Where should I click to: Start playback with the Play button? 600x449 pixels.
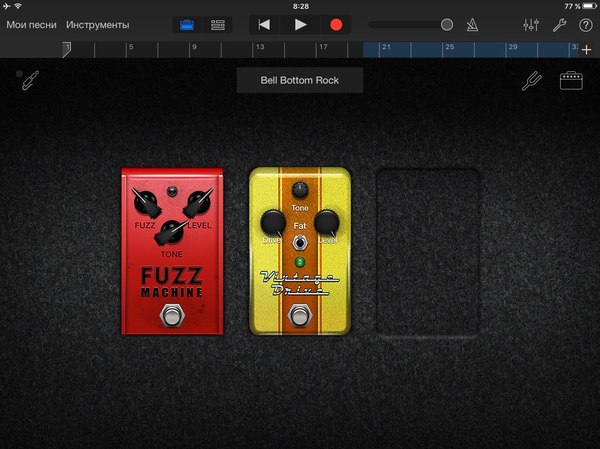coord(300,24)
